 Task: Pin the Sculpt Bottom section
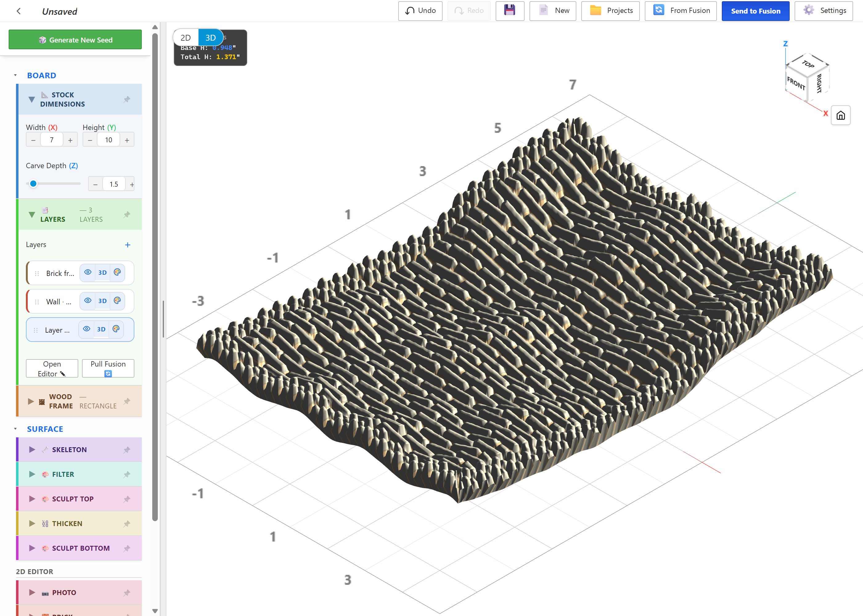point(127,549)
